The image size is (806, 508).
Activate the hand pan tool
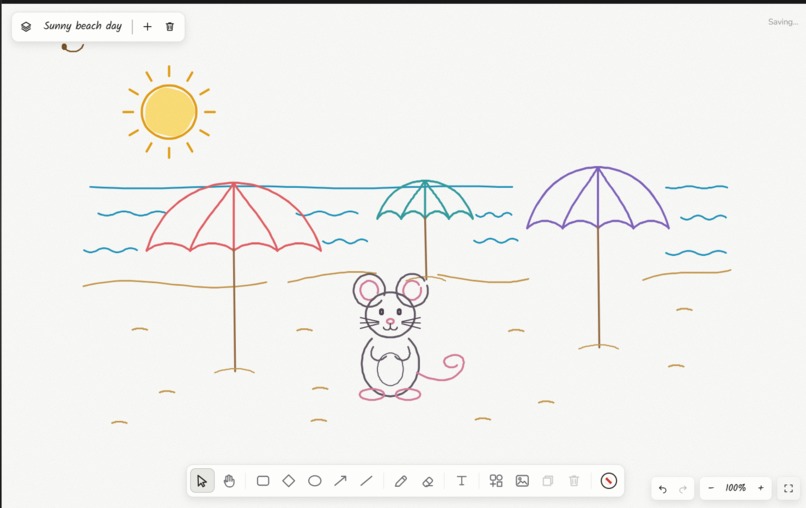click(229, 481)
